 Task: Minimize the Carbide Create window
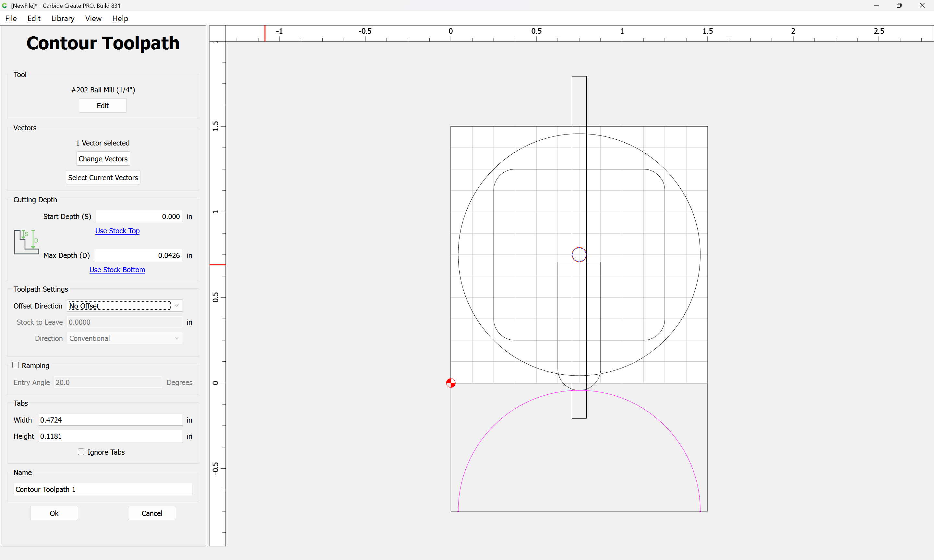pyautogui.click(x=876, y=5)
